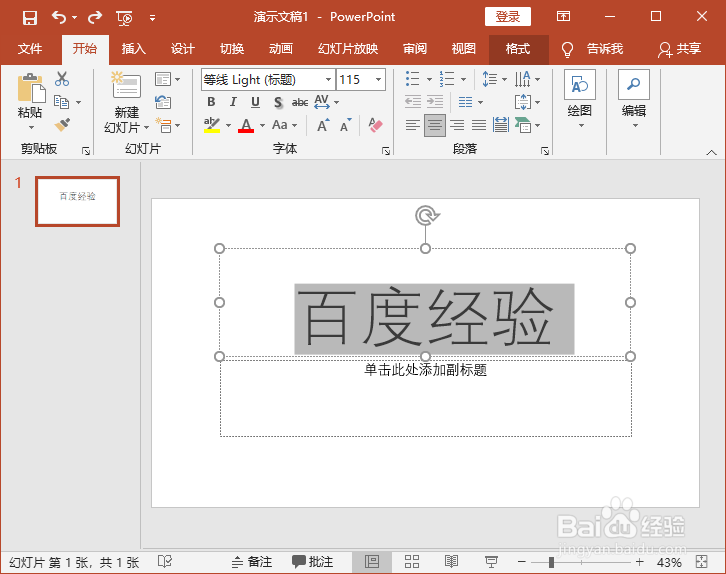Click 告诉我 search help box
The width and height of the screenshot is (726, 574).
pos(592,49)
